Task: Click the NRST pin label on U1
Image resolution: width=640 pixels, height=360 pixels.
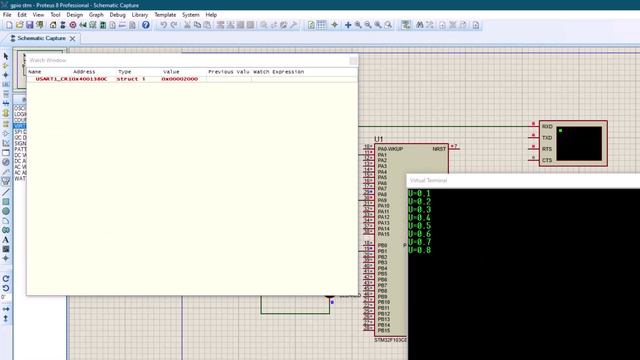Action: 439,149
